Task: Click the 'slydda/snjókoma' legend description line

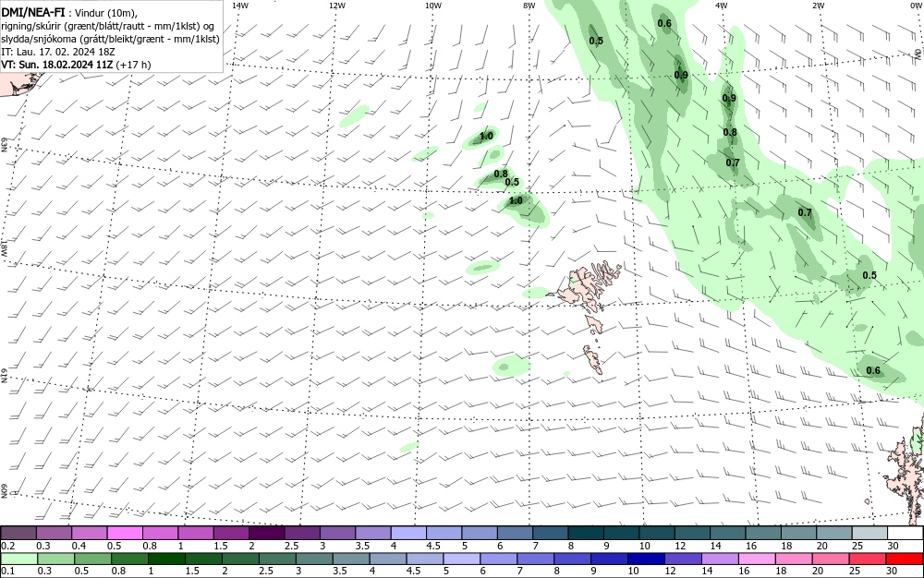Action: point(111,39)
